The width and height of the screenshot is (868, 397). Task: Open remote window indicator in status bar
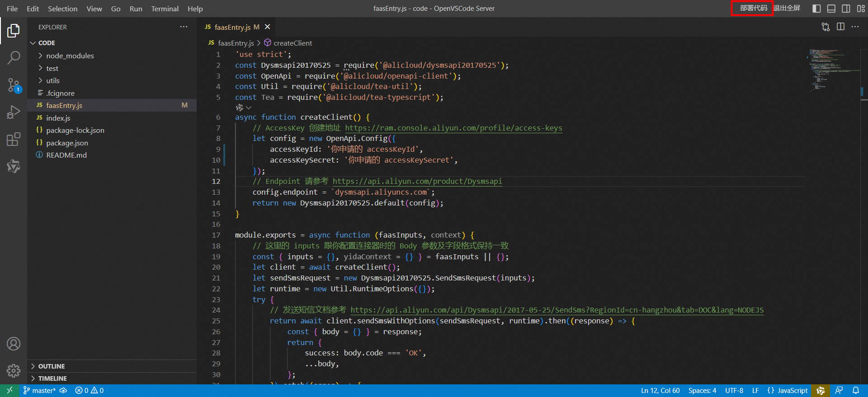click(x=9, y=391)
